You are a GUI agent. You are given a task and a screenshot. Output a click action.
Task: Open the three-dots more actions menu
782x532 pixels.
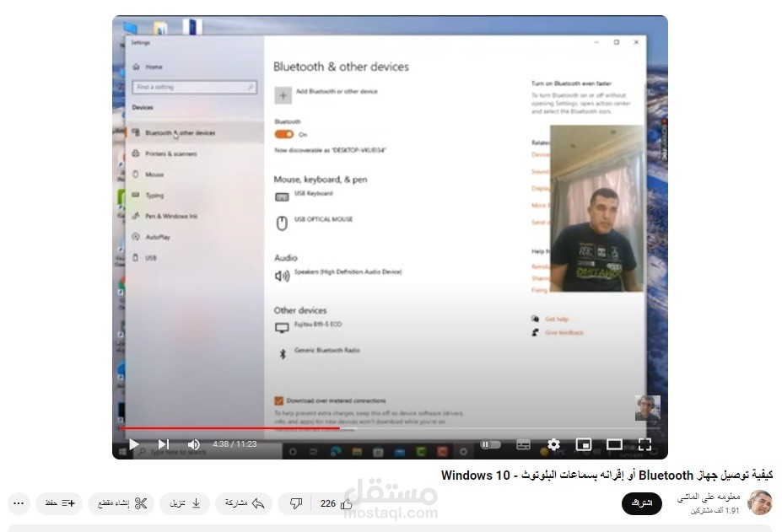click(x=19, y=503)
